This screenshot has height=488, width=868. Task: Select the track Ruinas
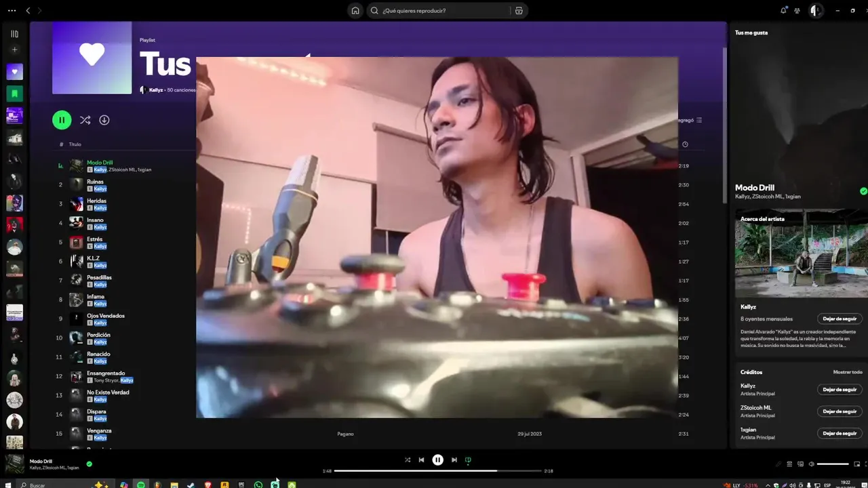[95, 182]
